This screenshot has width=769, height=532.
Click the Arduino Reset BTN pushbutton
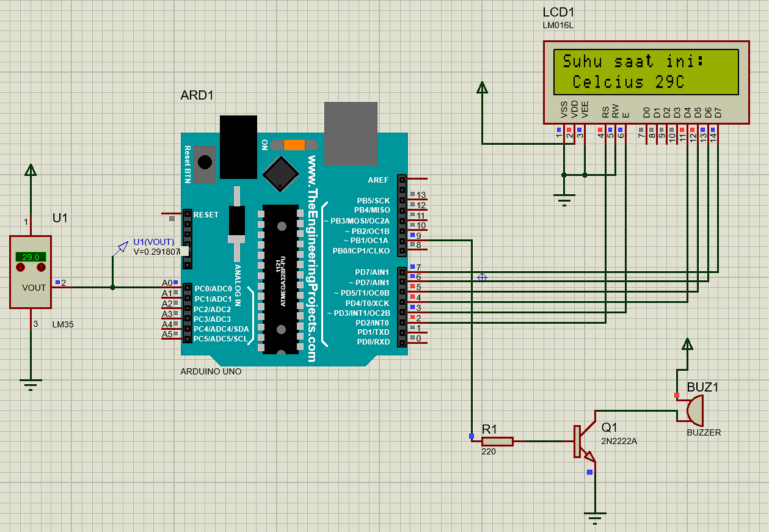(205, 162)
